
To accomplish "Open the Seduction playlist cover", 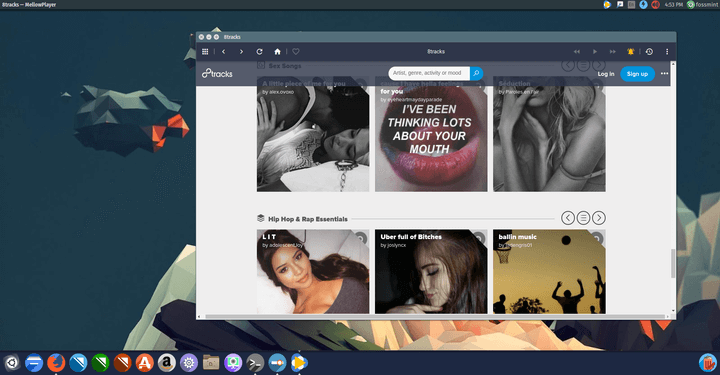I will tap(549, 134).
